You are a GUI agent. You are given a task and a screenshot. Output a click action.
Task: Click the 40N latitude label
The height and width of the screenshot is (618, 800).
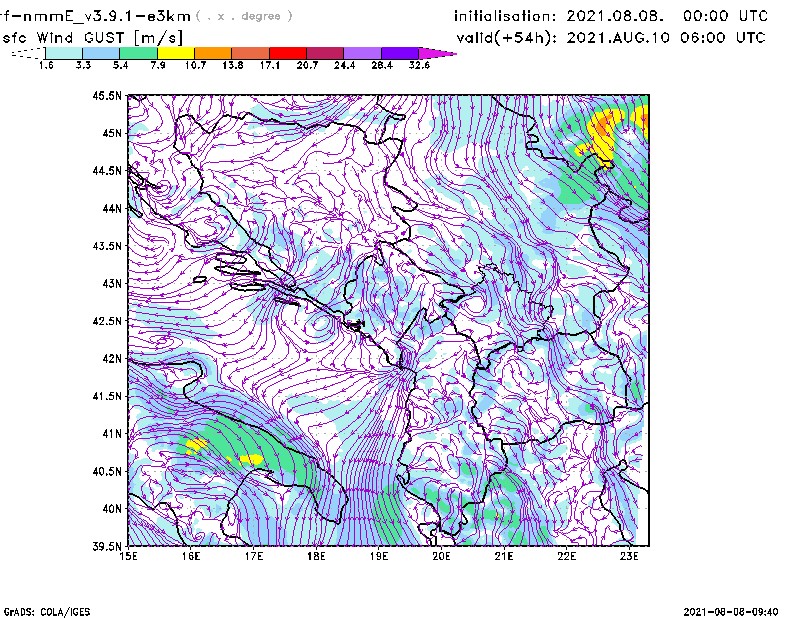coord(112,509)
